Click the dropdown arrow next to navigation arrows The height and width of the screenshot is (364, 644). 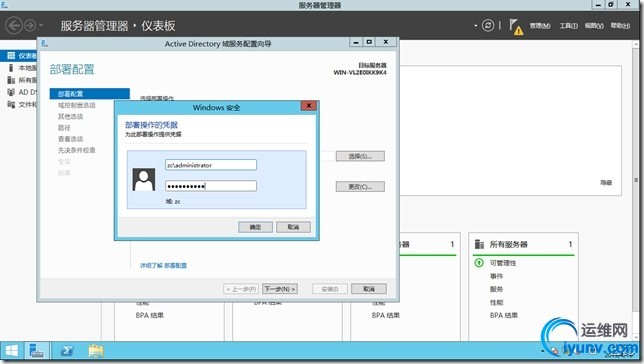(x=41, y=25)
